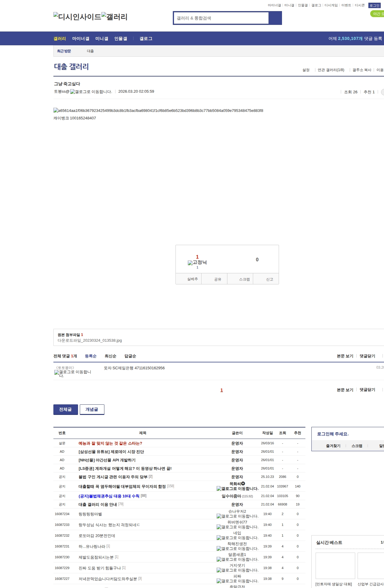Sort comments by 등록순
The image size is (384, 588).
coord(91,356)
